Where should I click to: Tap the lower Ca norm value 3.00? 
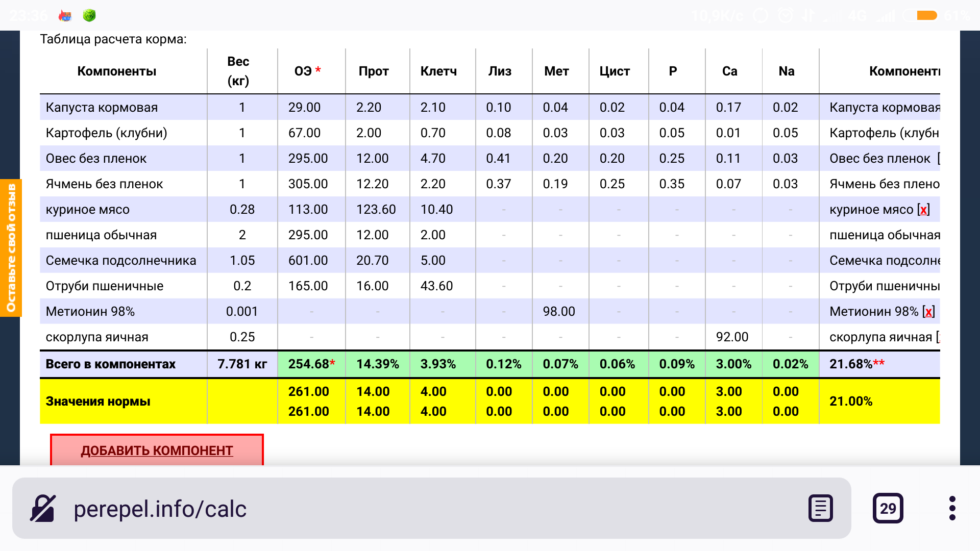click(x=728, y=411)
